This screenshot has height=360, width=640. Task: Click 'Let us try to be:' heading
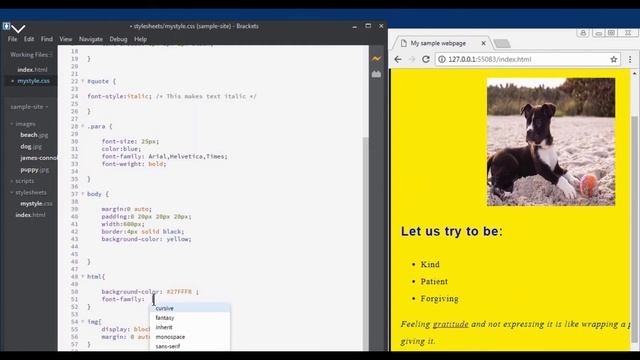(452, 231)
